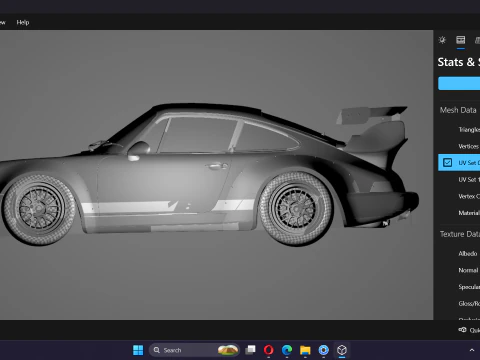Click the taskbar Search box

pyautogui.click(x=194, y=350)
